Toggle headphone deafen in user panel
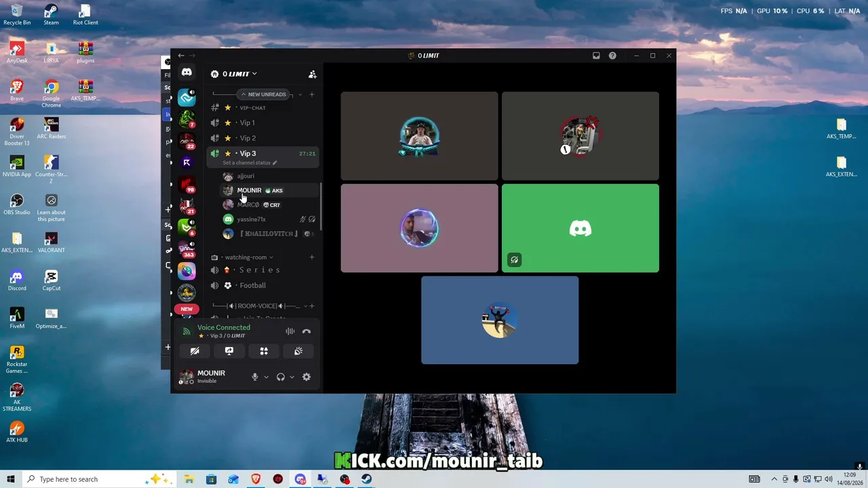Image resolution: width=868 pixels, height=488 pixels. [x=281, y=377]
